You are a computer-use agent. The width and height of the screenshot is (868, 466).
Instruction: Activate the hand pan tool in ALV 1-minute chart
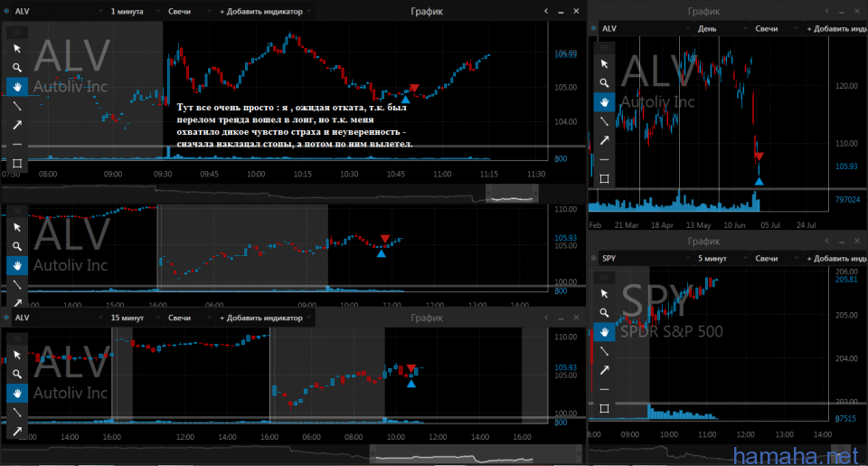tap(17, 87)
